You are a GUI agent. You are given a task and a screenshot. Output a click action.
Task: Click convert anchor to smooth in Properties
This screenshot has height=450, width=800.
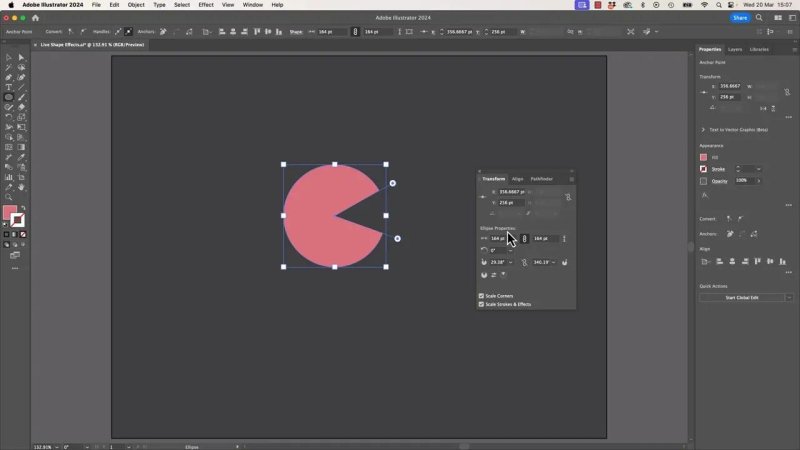tap(740, 219)
